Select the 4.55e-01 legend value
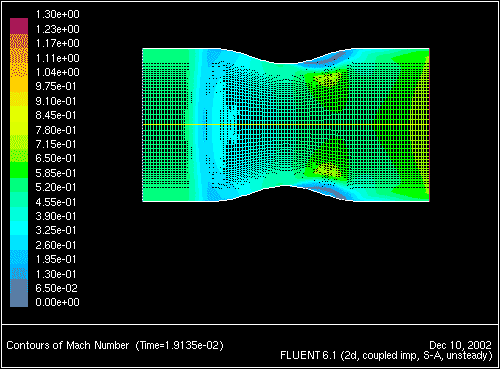The height and width of the screenshot is (369, 500). (56, 202)
